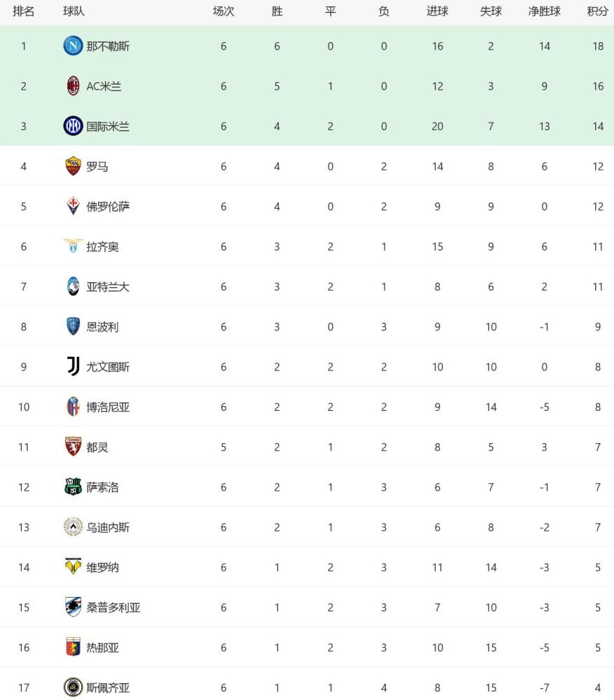This screenshot has height=700, width=614.
Task: Click the Fiorentina logo
Action: [x=73, y=206]
